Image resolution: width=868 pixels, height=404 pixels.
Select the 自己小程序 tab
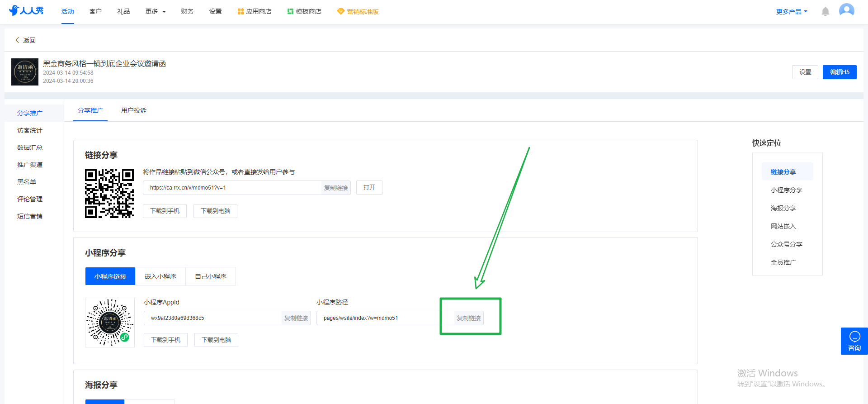[x=211, y=276]
